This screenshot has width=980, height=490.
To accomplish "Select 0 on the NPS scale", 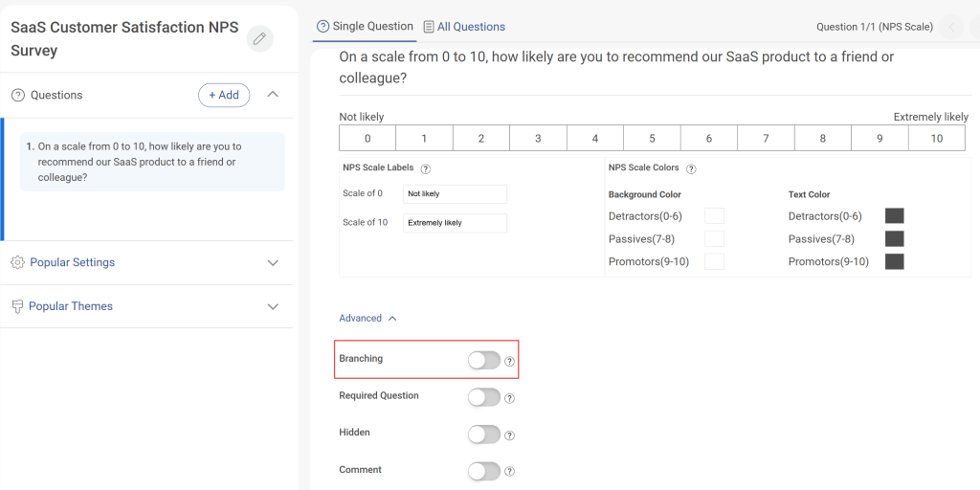I will click(x=367, y=138).
